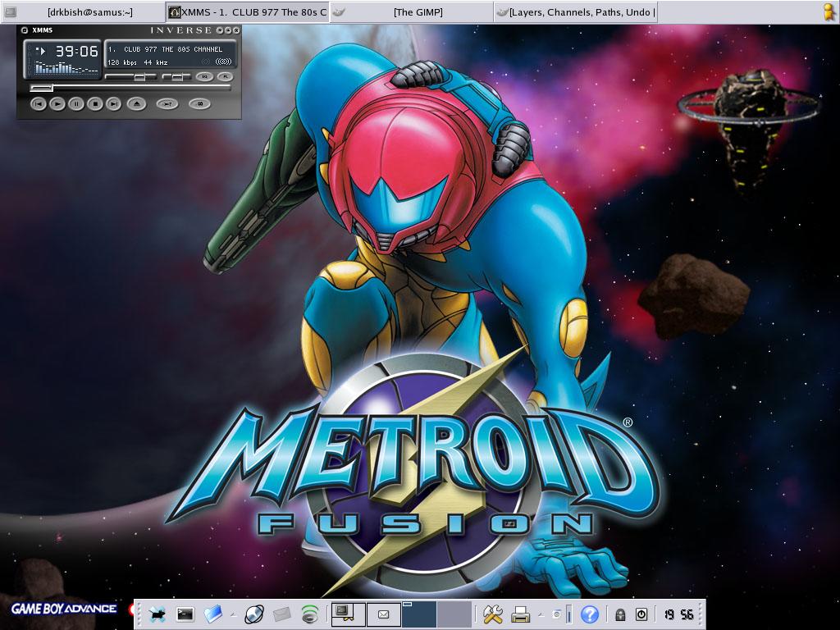Expand the printer launcher's menu arrow

point(541,615)
